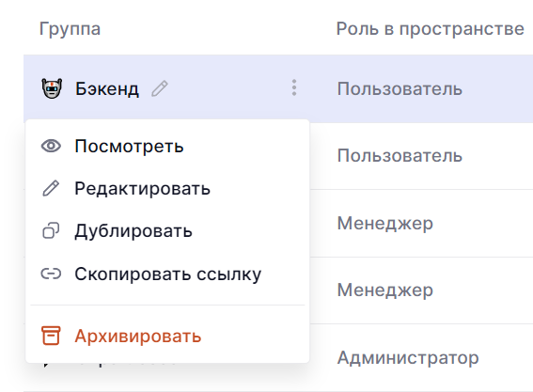Click the robot avatar of Бэкенд group
This screenshot has width=533, height=392.
52,88
